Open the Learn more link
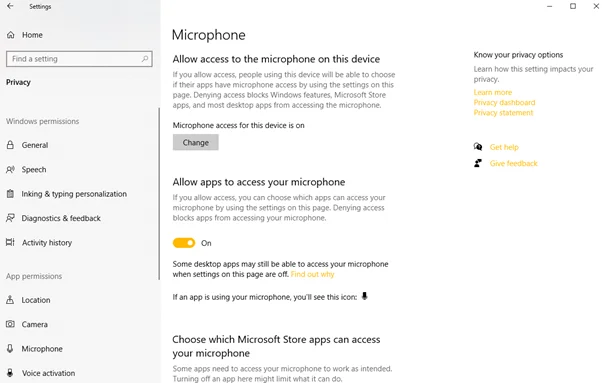The image size is (602, 383). point(493,92)
